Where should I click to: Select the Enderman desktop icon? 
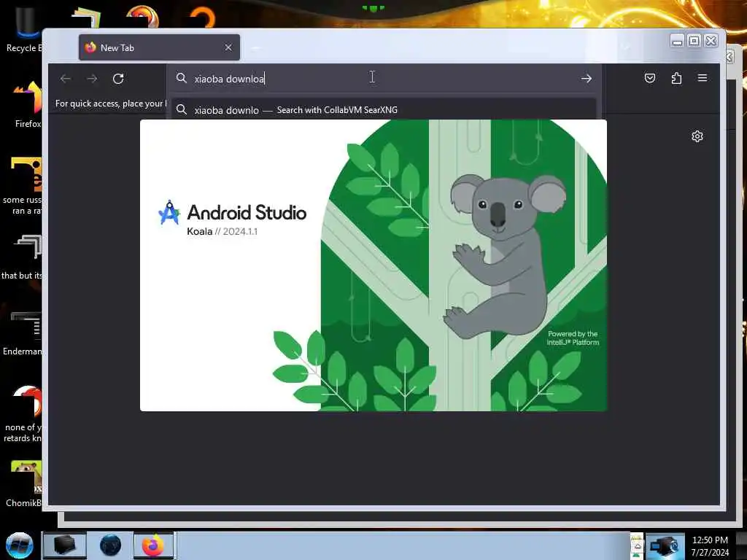[23, 333]
